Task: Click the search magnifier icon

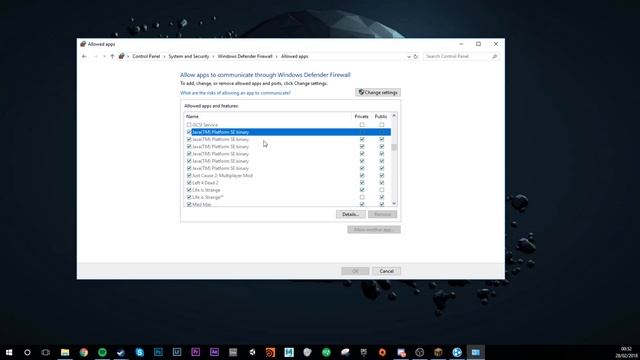Action: (494, 56)
